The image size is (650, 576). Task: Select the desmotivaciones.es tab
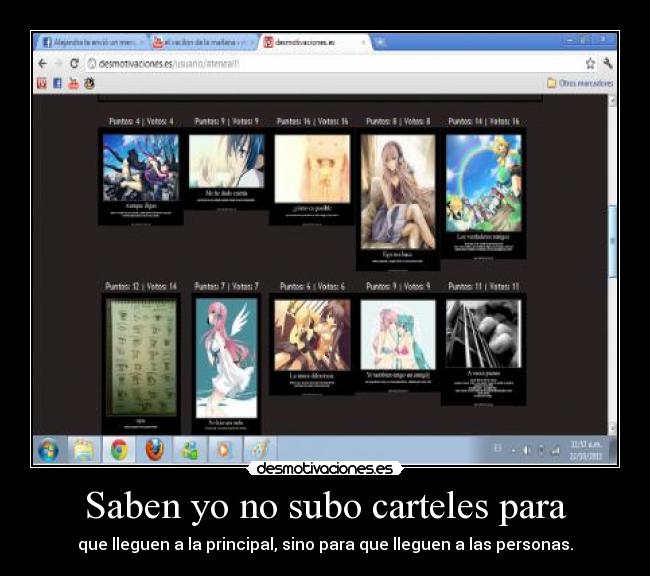313,42
